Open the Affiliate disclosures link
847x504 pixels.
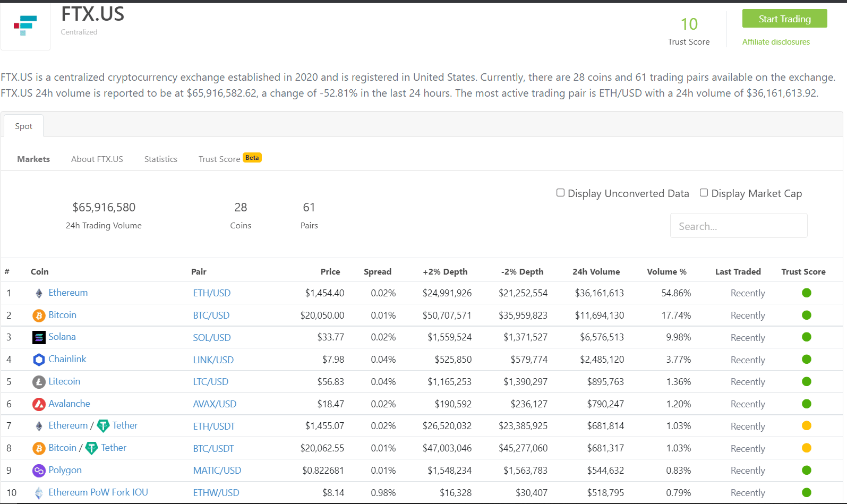coord(776,42)
